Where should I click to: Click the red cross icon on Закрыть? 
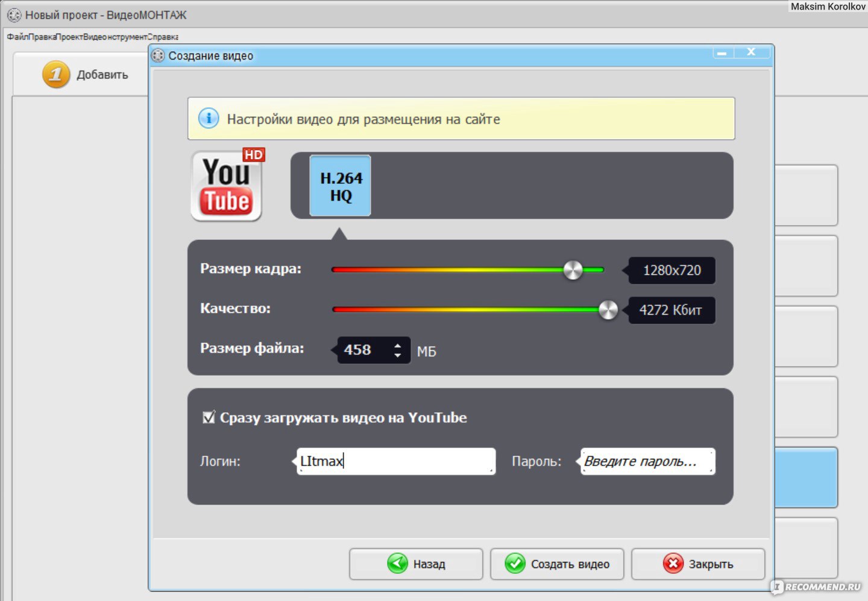coord(673,564)
